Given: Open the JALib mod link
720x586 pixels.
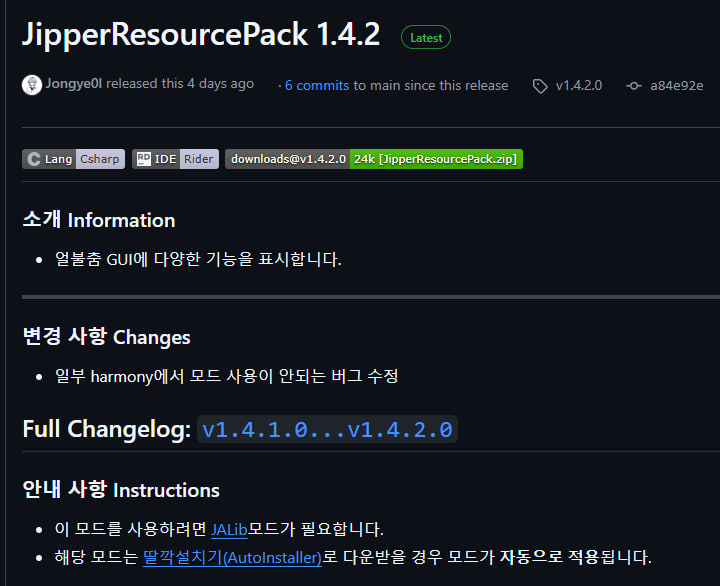Looking at the screenshot, I should click(x=229, y=530).
